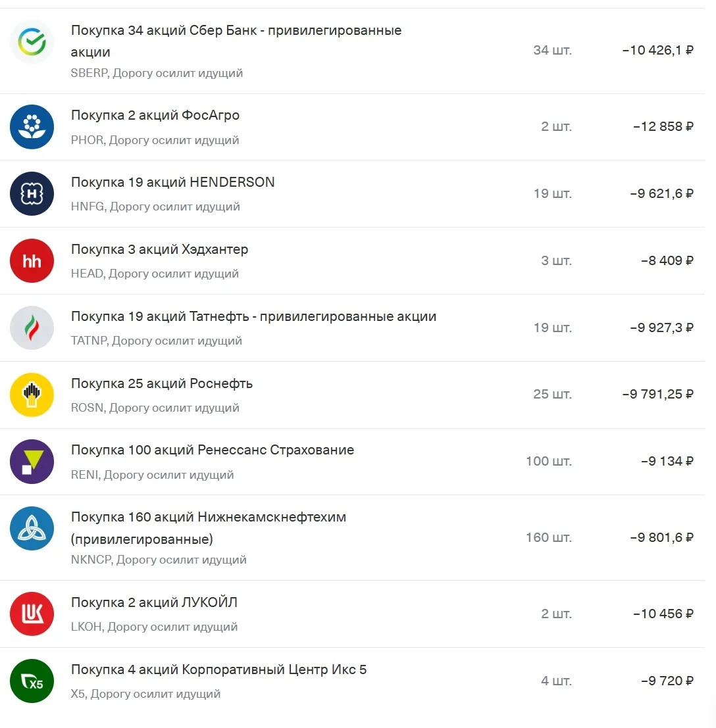Open "Покупка 4 акций Корпоративный Центр Икс 5"

(x=352, y=681)
